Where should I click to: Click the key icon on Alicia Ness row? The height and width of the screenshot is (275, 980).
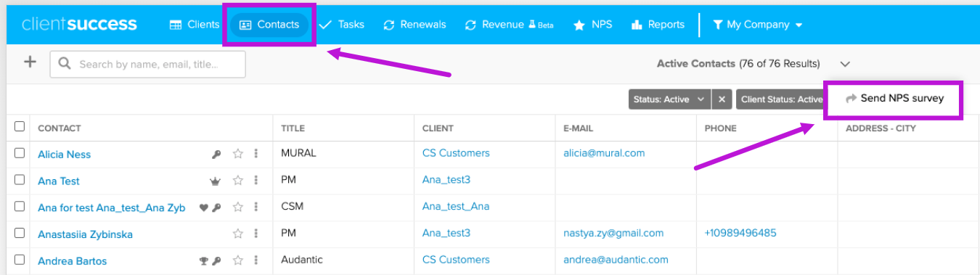tap(216, 154)
